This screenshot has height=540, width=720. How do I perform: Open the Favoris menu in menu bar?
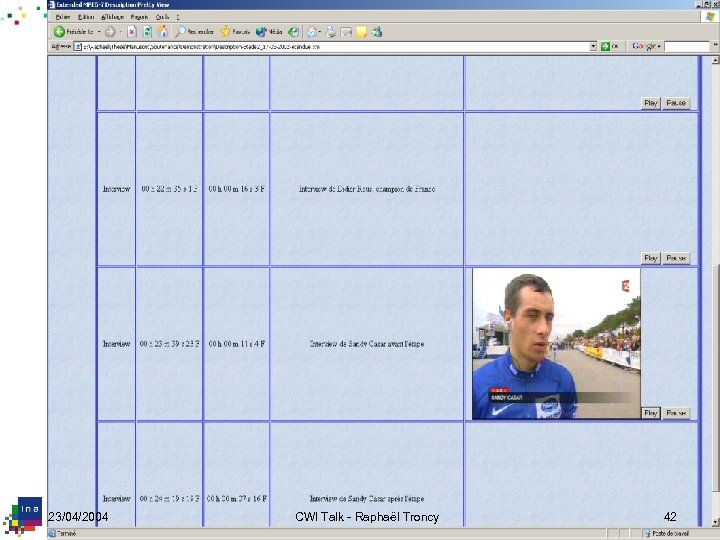tap(140, 17)
